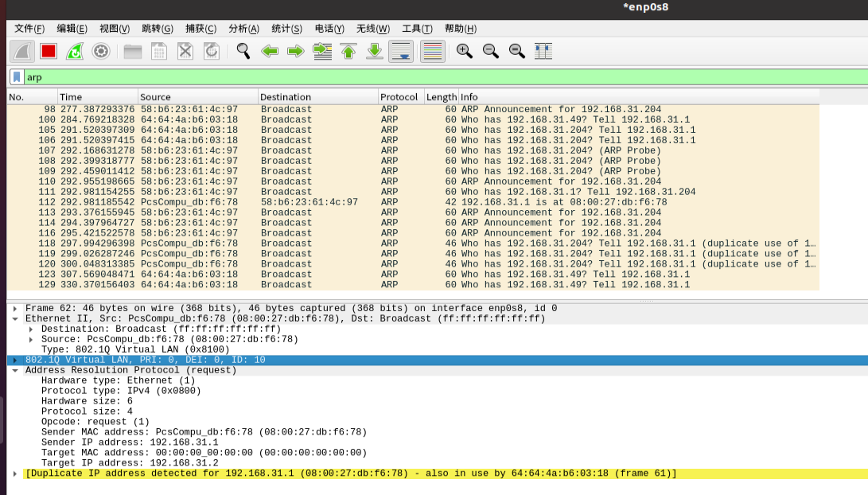Toggle packet list colorization
The image size is (868, 495).
coord(432,52)
